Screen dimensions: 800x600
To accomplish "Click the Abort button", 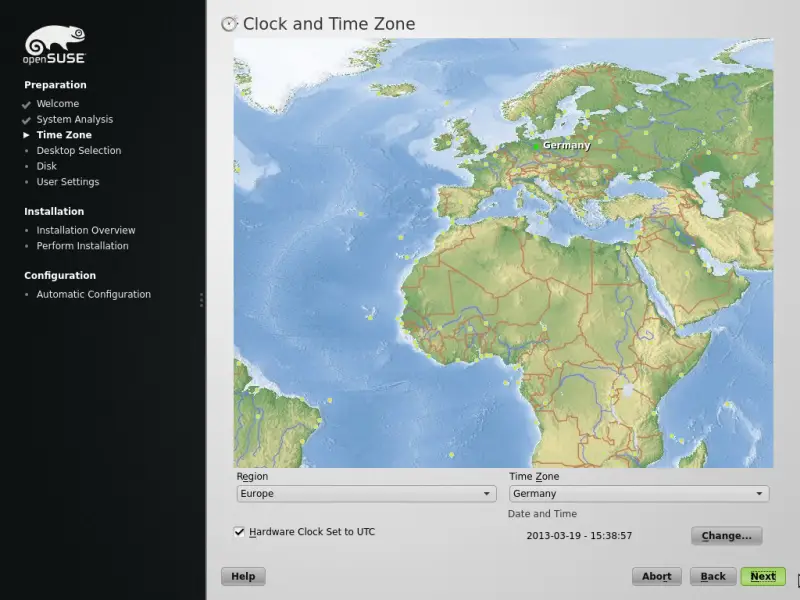I will pyautogui.click(x=657, y=576).
